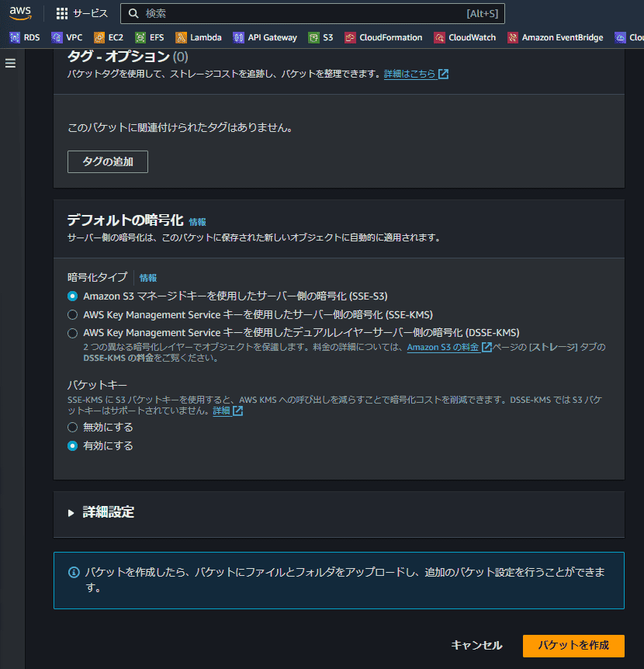644x669 pixels.
Task: Click the search magnifier icon
Action: [133, 14]
